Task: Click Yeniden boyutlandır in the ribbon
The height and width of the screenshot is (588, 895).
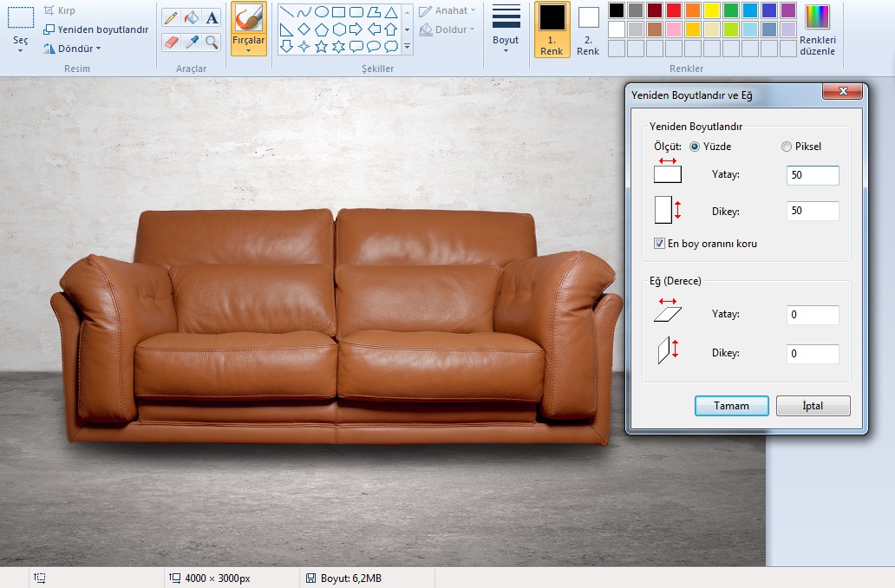Action: [96, 29]
